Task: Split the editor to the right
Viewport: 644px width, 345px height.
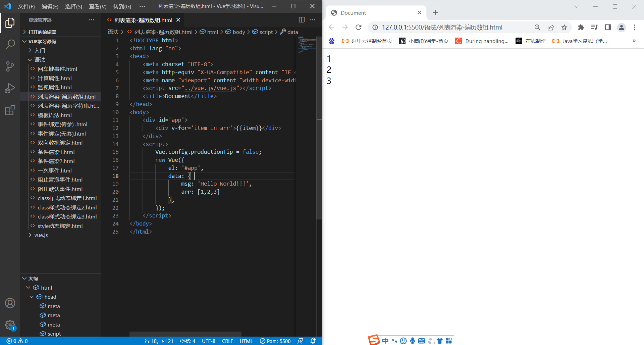Action: [302, 20]
